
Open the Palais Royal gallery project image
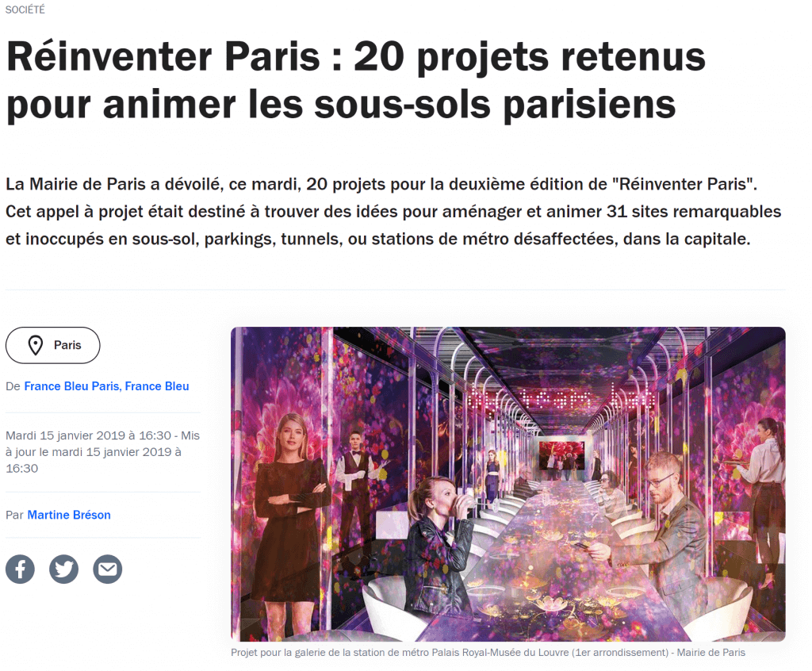coord(508,484)
